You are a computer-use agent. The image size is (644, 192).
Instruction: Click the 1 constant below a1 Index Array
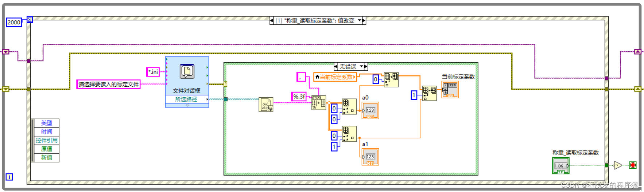334,147
